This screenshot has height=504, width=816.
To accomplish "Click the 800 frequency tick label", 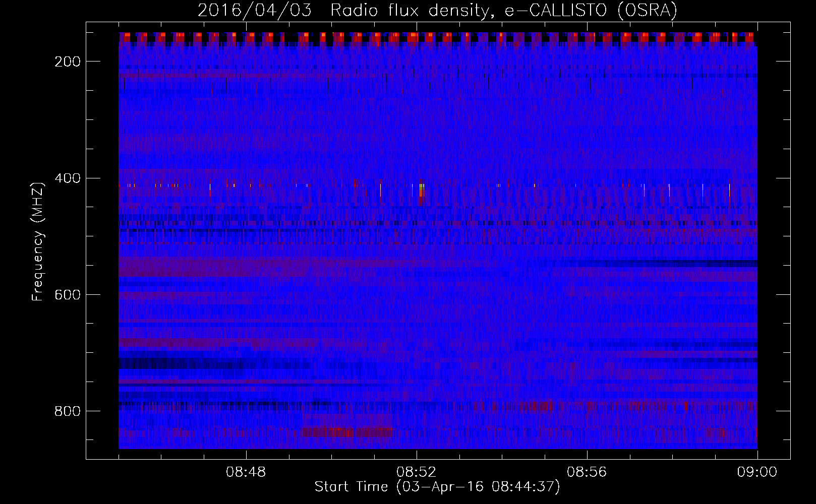I will (67, 411).
